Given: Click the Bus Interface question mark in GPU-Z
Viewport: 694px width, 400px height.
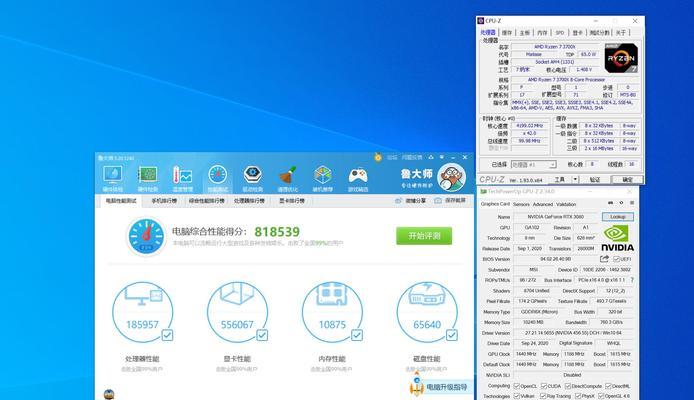Looking at the screenshot, I should 632,280.
